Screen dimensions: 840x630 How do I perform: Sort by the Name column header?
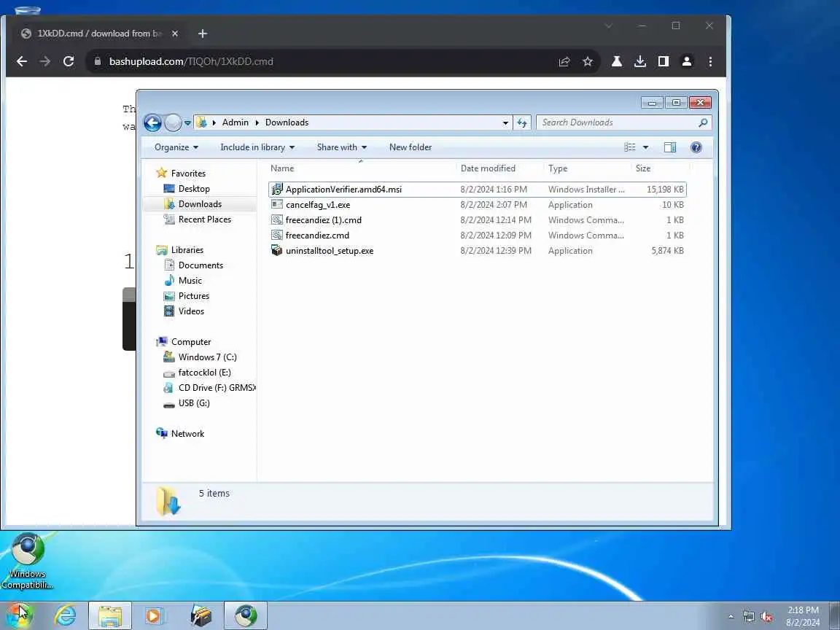click(282, 168)
